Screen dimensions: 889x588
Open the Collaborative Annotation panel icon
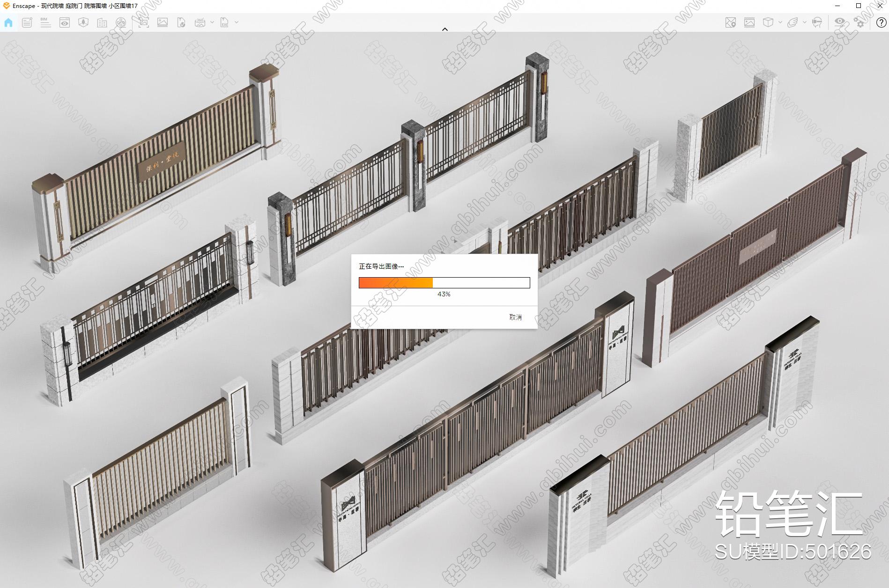point(27,22)
